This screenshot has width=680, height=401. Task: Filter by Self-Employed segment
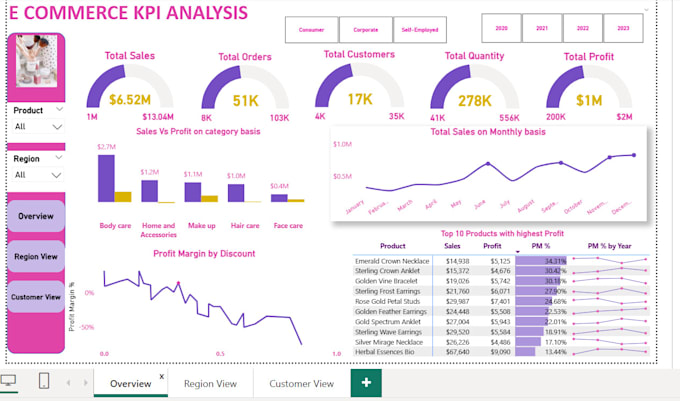coord(420,30)
